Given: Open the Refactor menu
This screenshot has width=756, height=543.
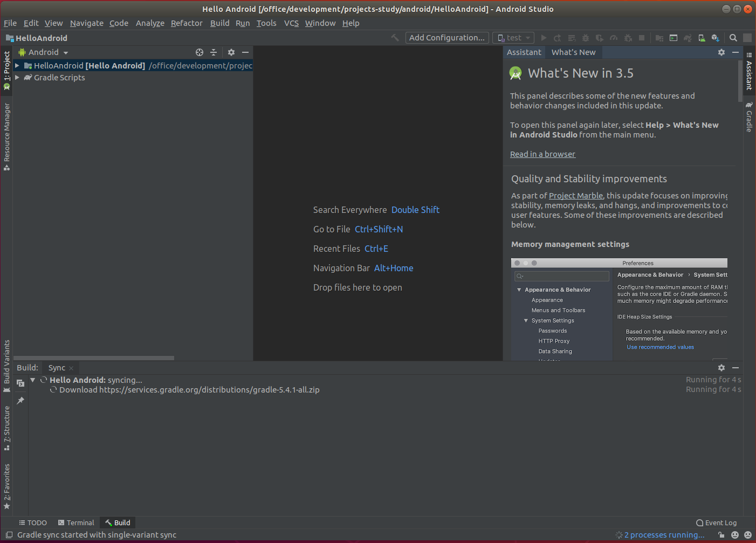Looking at the screenshot, I should (x=187, y=23).
